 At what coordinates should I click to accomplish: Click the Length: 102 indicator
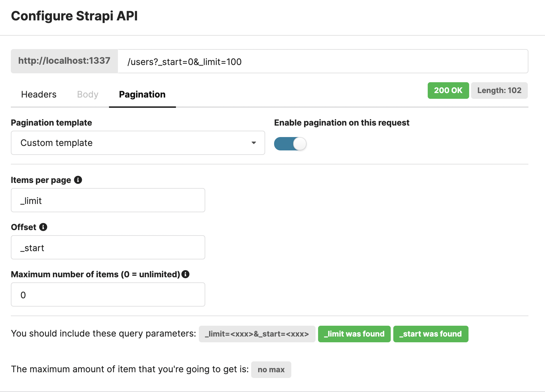click(499, 91)
